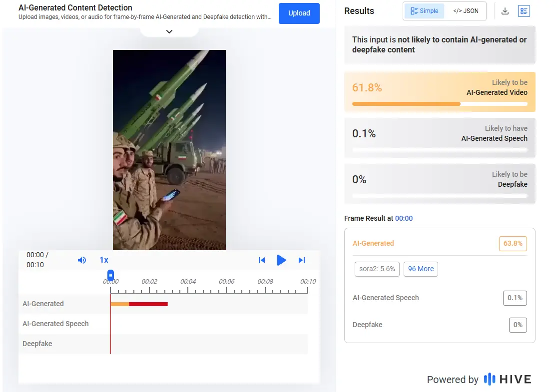Screen dimensions: 557x392
Task: Click the sora2: 5.6% tag
Action: click(x=377, y=269)
